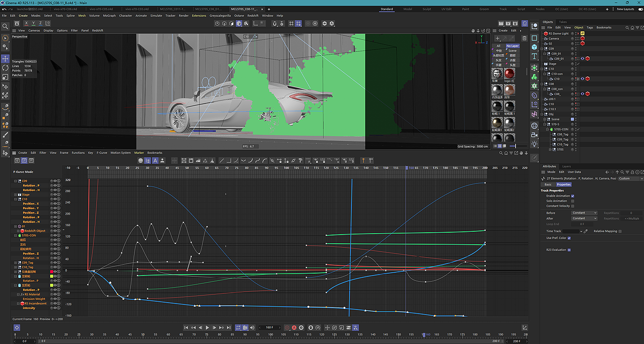
Task: Click the X axis lock icon
Action: (26, 23)
